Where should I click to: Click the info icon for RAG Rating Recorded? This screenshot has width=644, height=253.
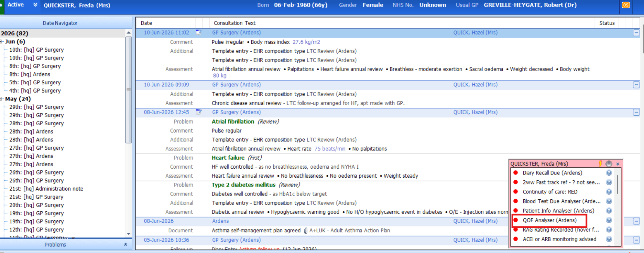pos(609,230)
